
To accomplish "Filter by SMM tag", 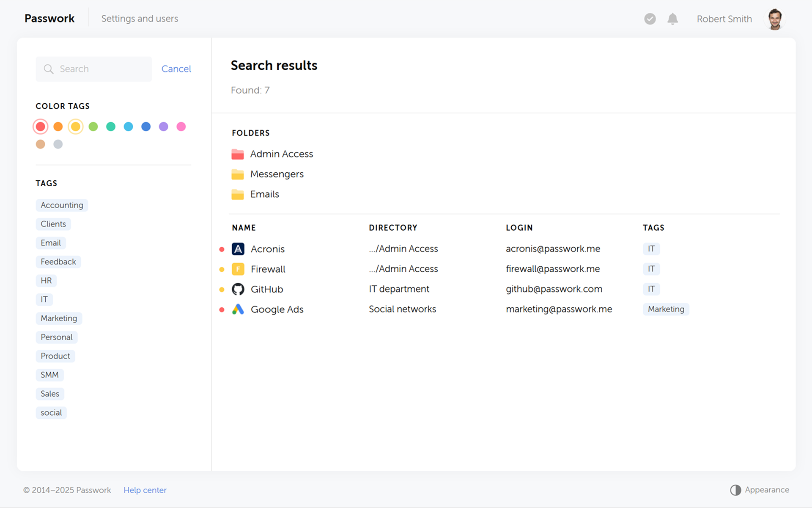I will coord(49,375).
